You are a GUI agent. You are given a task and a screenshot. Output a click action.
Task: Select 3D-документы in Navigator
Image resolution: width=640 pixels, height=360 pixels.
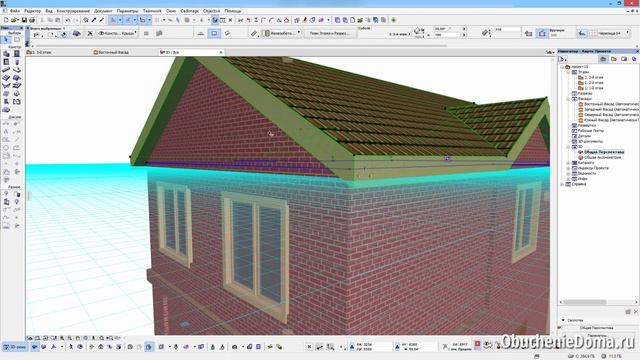click(x=587, y=141)
